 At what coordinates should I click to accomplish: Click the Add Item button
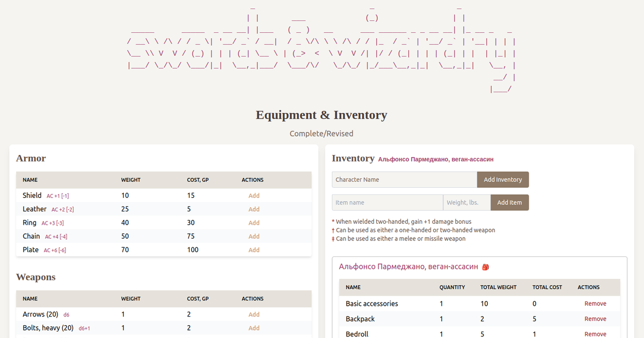click(x=509, y=202)
